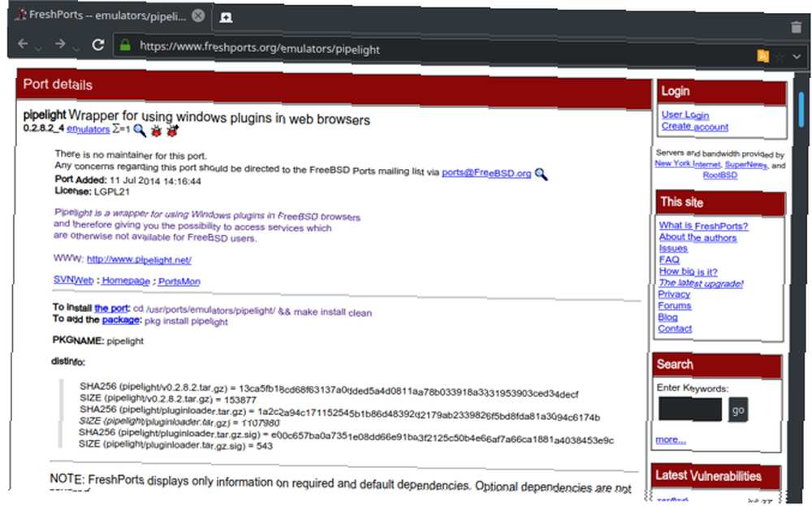Click the 'Port Added: 11 Jul 2014' text

tap(128, 180)
